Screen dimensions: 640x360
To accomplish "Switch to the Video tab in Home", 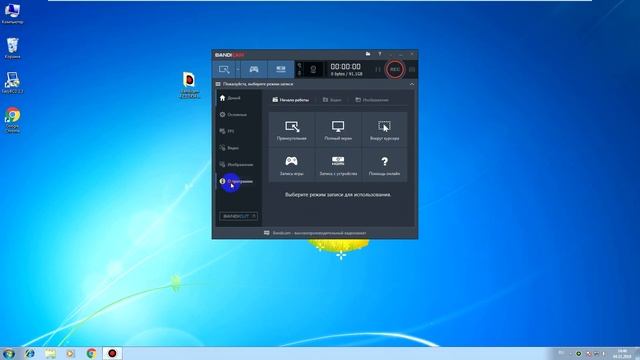I will point(332,100).
